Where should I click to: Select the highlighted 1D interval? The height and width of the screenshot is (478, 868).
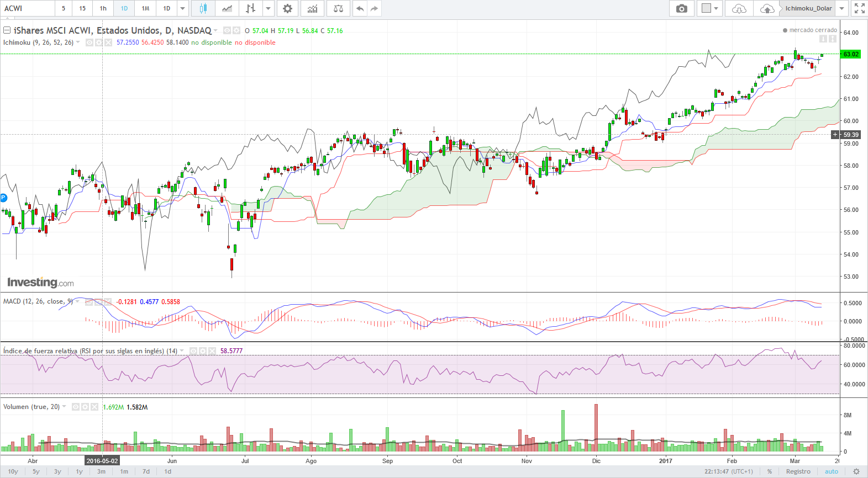point(124,8)
